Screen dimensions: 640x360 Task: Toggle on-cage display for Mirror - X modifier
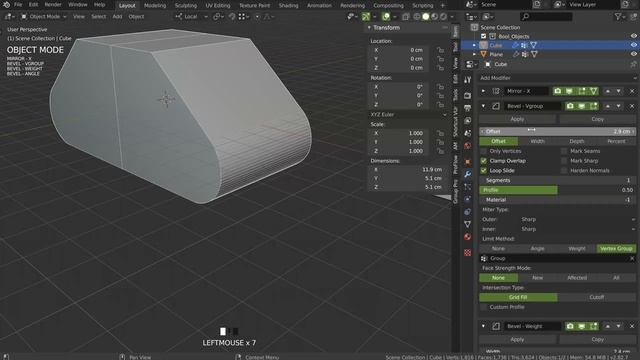click(x=593, y=91)
